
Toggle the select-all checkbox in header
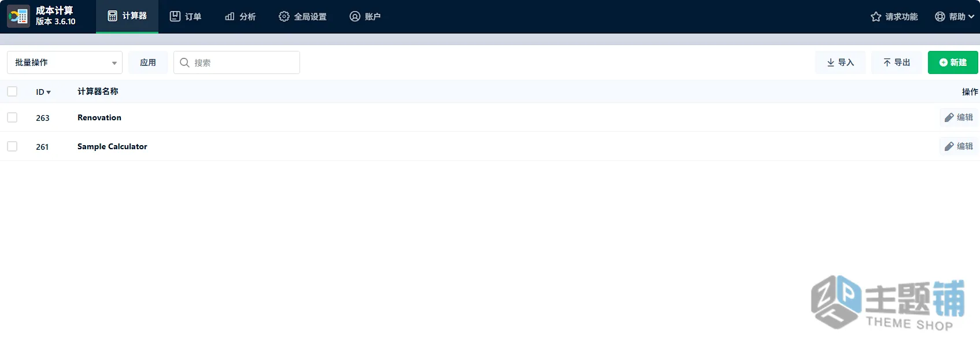(12, 91)
